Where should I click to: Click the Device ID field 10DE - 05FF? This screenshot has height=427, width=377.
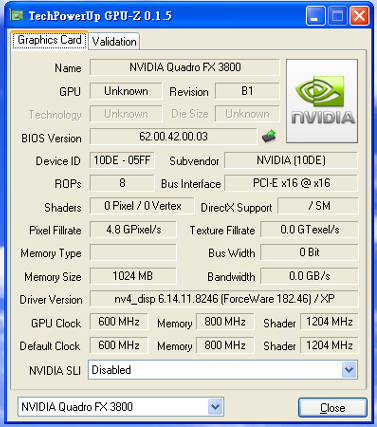point(122,160)
